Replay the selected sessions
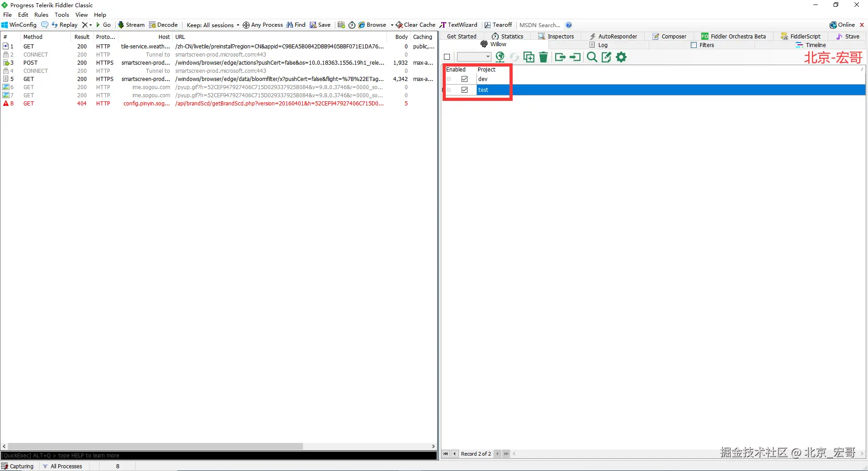Viewport: 868px width, 471px height. 65,25
